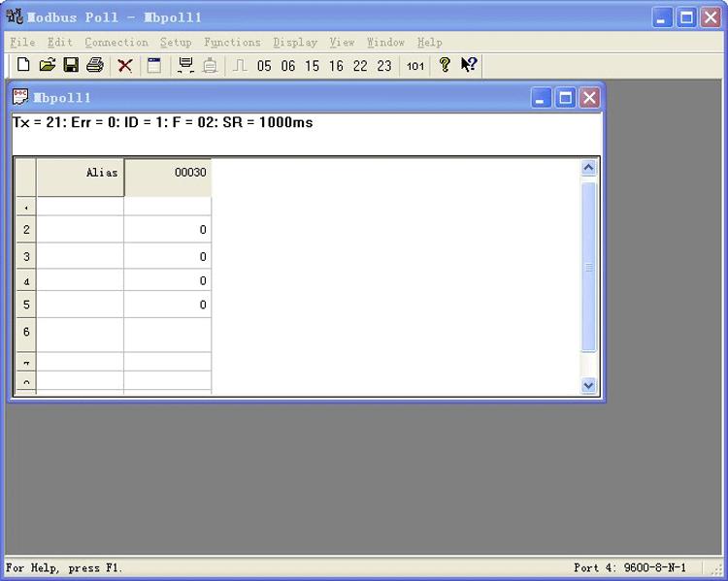Click the pulse waveform toolbar icon
This screenshot has width=728, height=581.
240,65
